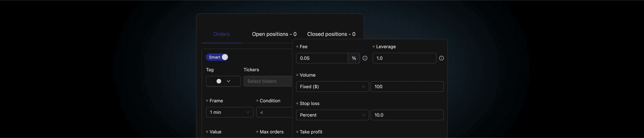Toggle the Smart switch off
This screenshot has height=138, width=644.
(x=217, y=57)
